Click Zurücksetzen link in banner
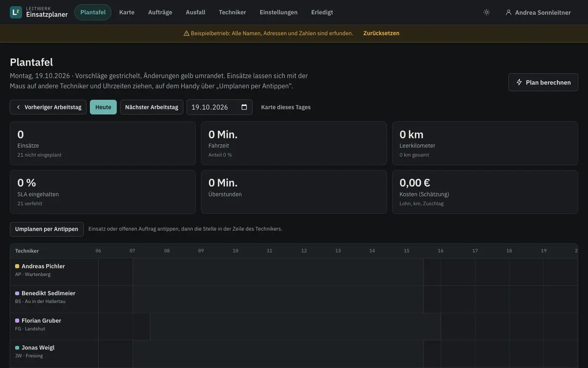The image size is (588, 368). [x=381, y=33]
